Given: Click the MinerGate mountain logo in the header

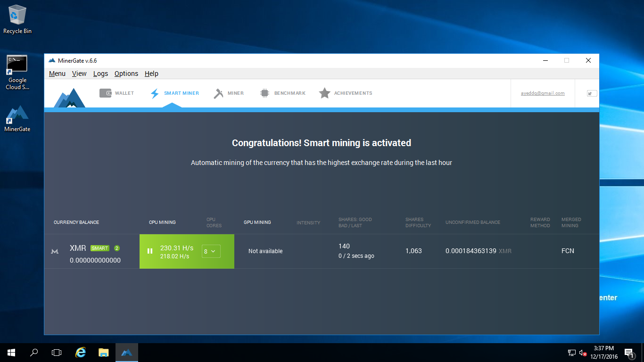Looking at the screenshot, I should (69, 98).
